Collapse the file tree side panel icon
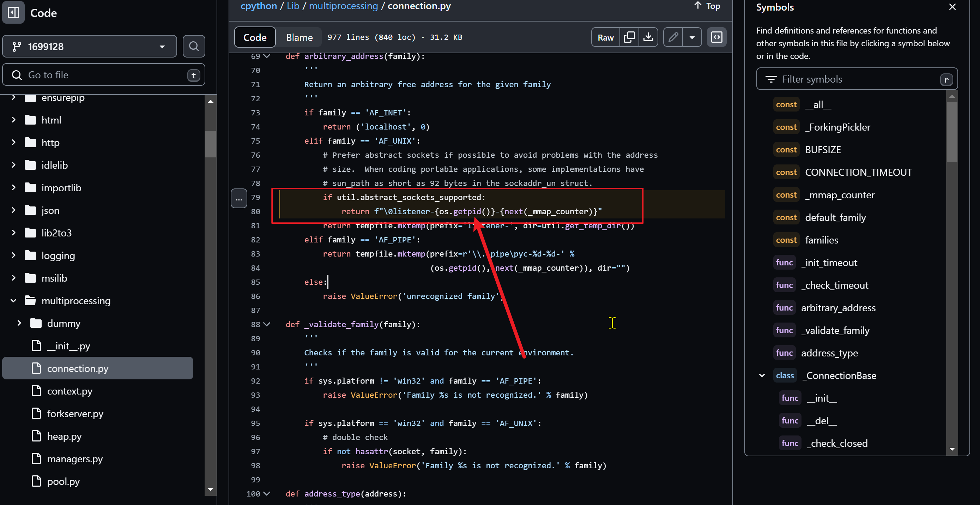 pyautogui.click(x=14, y=13)
